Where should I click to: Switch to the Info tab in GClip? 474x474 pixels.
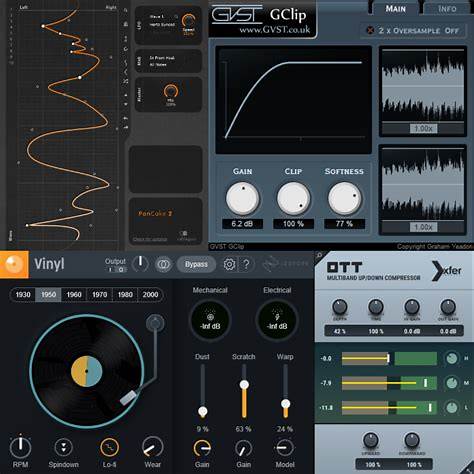coord(447,8)
